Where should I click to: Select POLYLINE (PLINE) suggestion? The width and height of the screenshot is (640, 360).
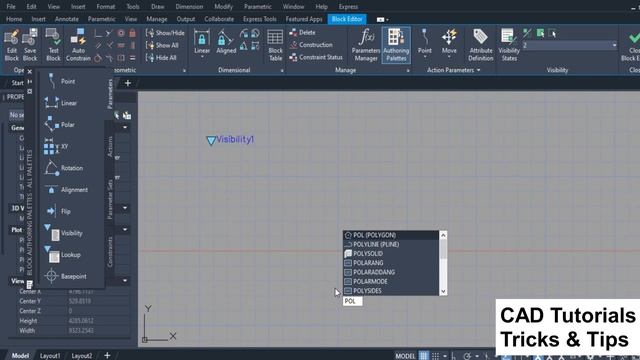click(391, 244)
